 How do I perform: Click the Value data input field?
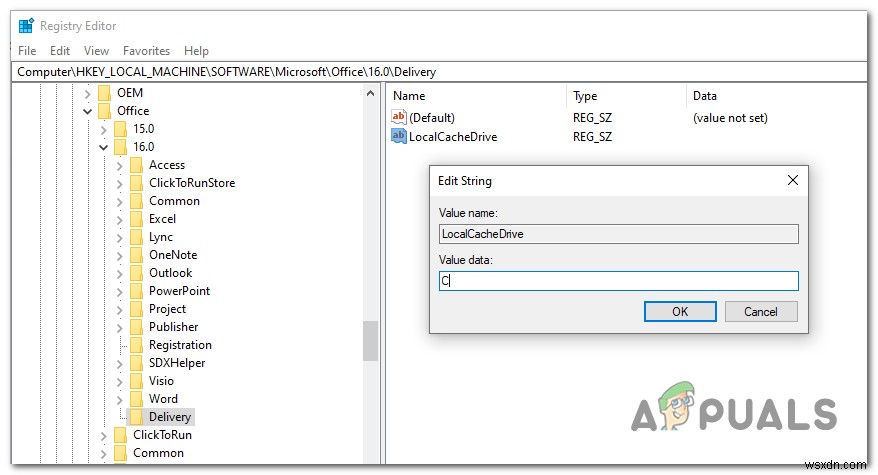click(x=619, y=281)
